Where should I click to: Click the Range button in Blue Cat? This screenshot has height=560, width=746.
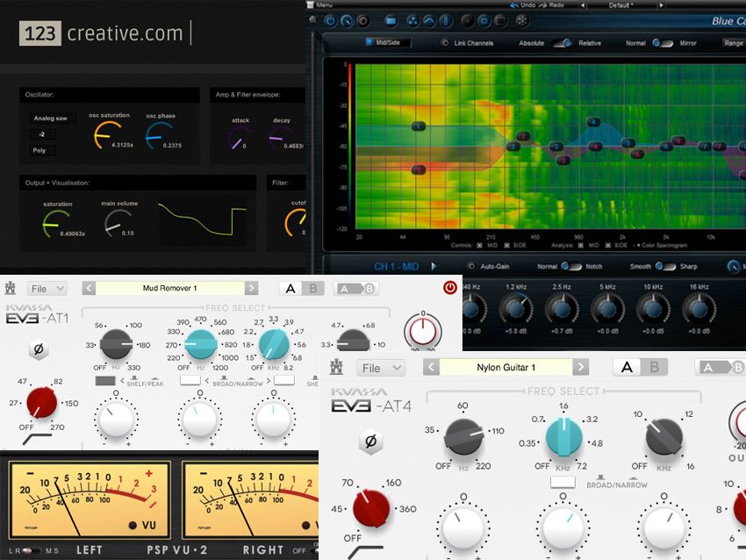[x=734, y=41]
